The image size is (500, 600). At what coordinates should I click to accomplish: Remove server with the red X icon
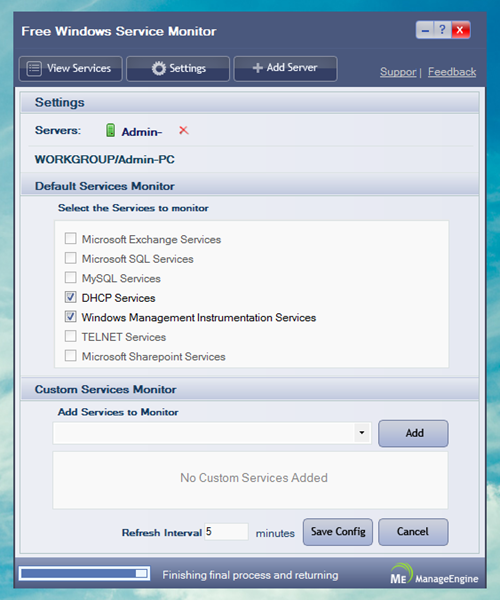tap(184, 130)
